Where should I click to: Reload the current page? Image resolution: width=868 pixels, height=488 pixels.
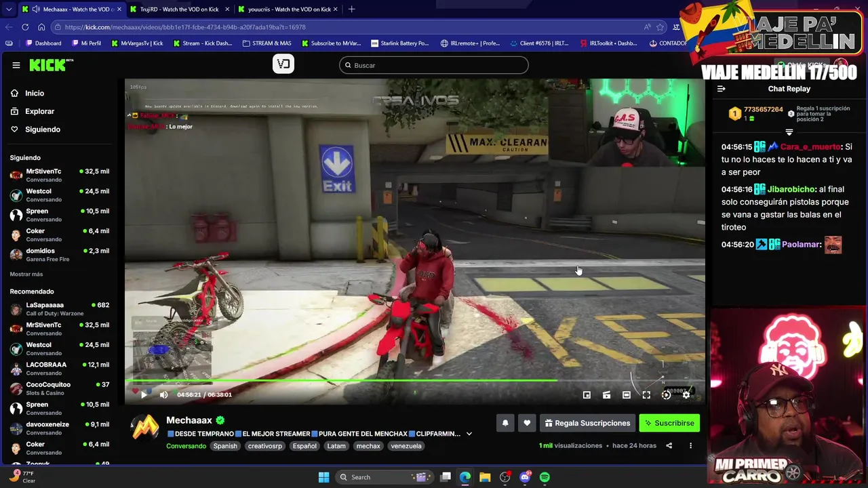(x=25, y=27)
